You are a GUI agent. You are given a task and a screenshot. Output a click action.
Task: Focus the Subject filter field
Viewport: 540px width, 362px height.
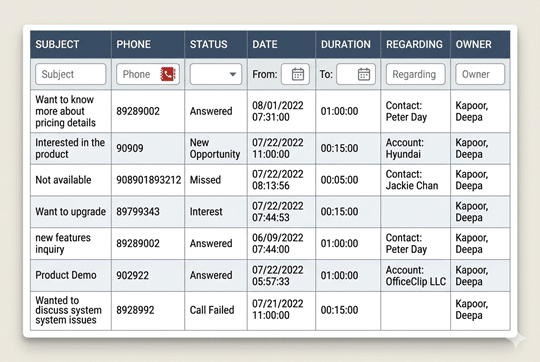click(x=71, y=74)
